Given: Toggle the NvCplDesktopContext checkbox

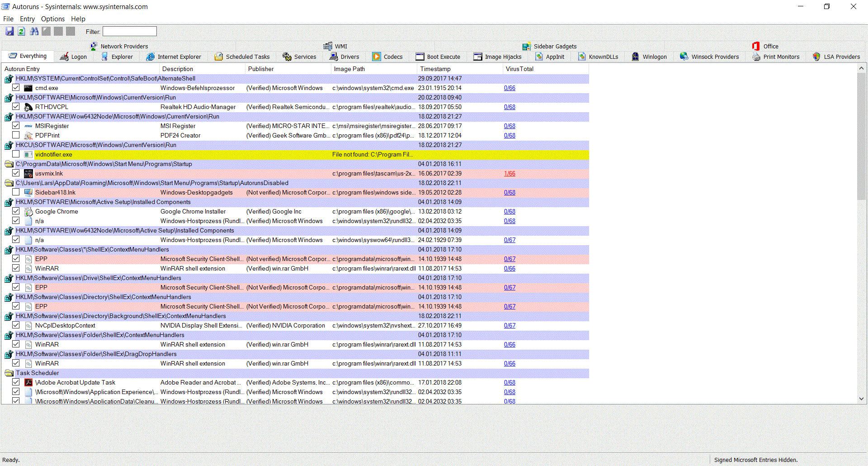Looking at the screenshot, I should [x=16, y=325].
